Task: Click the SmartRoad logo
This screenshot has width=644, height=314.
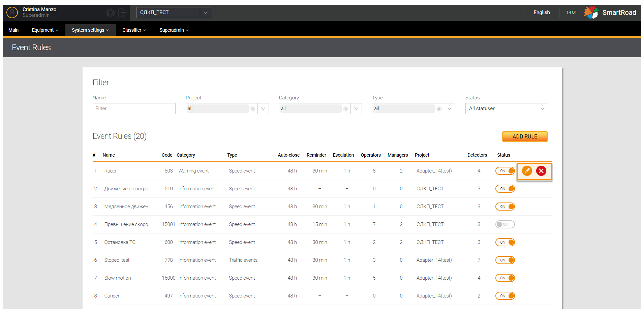Action: point(610,12)
